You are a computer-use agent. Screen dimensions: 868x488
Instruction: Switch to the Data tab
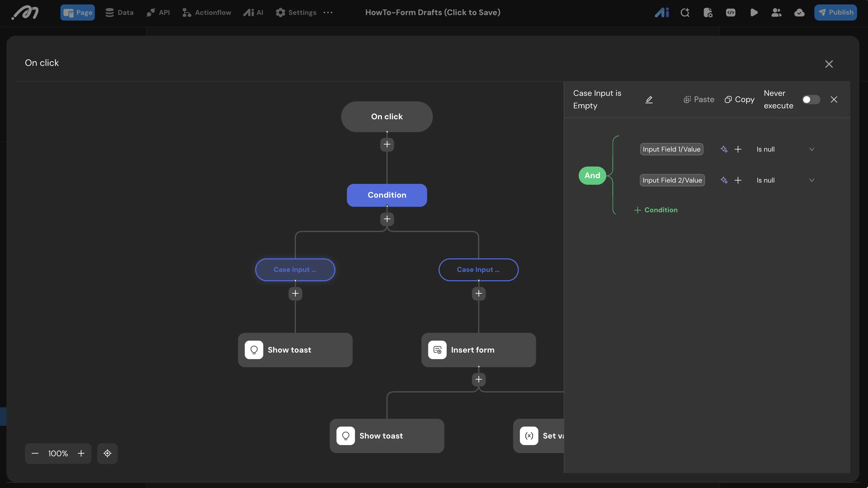pos(119,12)
